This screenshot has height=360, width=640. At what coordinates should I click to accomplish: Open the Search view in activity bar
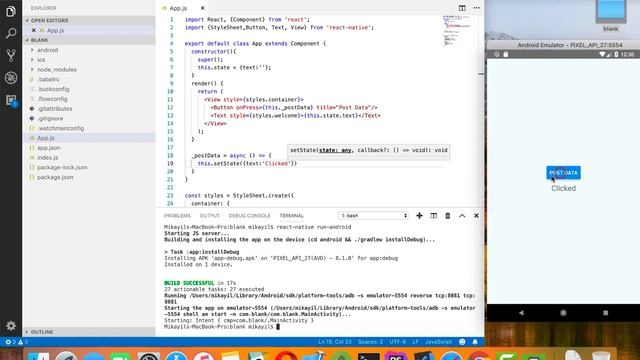tap(11, 33)
